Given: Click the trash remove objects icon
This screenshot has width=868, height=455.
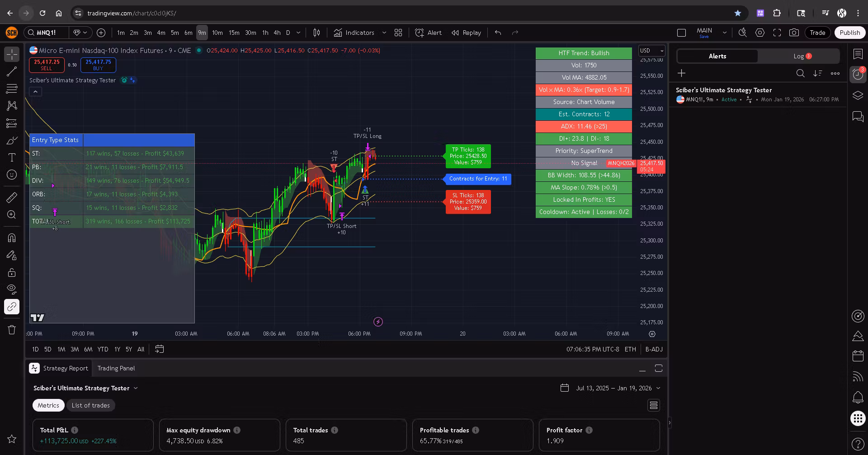Looking at the screenshot, I should coord(12,330).
